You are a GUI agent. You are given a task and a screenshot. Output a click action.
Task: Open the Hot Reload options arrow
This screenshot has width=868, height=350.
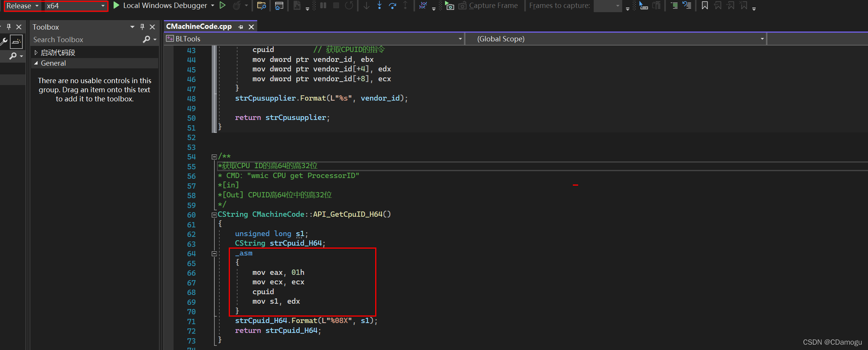pyautogui.click(x=246, y=5)
